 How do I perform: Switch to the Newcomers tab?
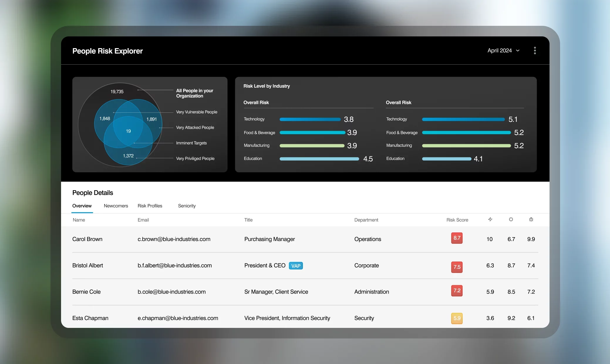[116, 206]
